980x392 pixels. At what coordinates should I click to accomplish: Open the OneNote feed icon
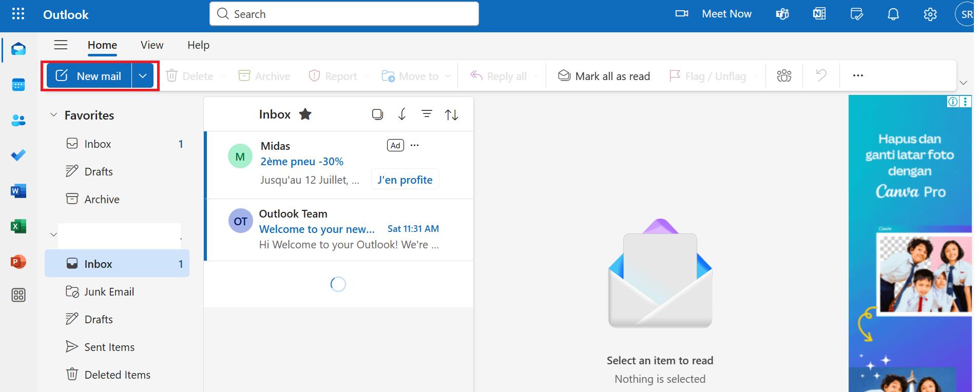click(819, 14)
